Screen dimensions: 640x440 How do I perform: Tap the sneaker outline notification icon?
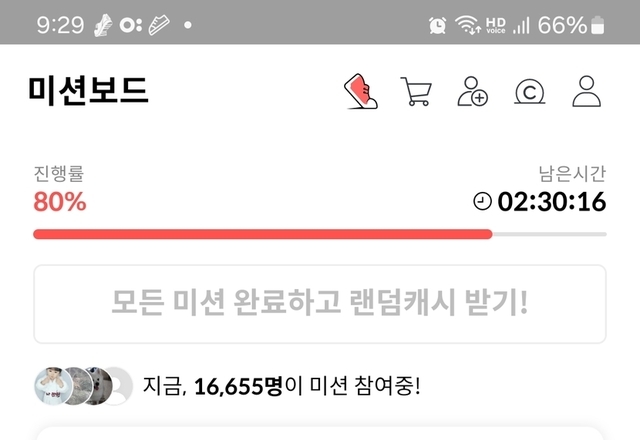[x=159, y=25]
